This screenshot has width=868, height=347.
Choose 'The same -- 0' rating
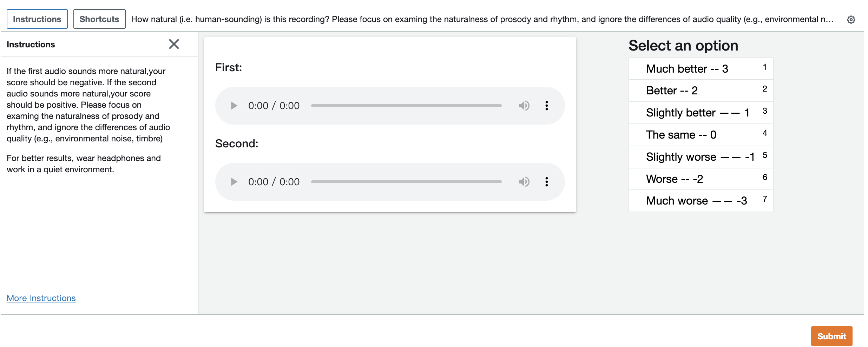701,135
